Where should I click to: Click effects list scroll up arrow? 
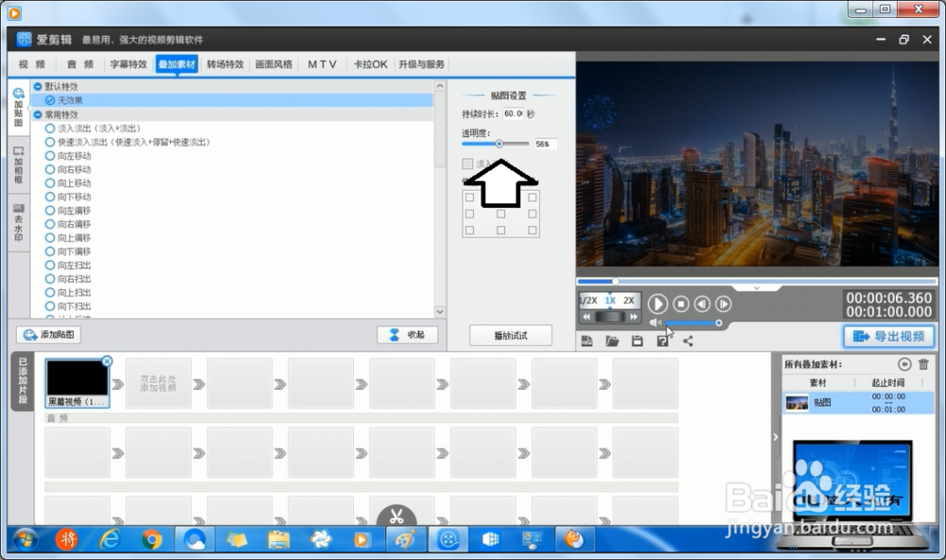pyautogui.click(x=440, y=86)
